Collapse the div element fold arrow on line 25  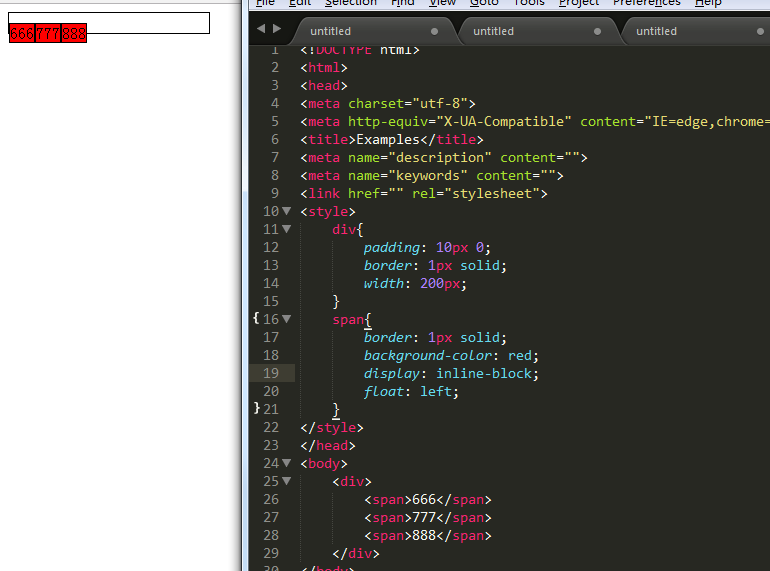tap(287, 481)
